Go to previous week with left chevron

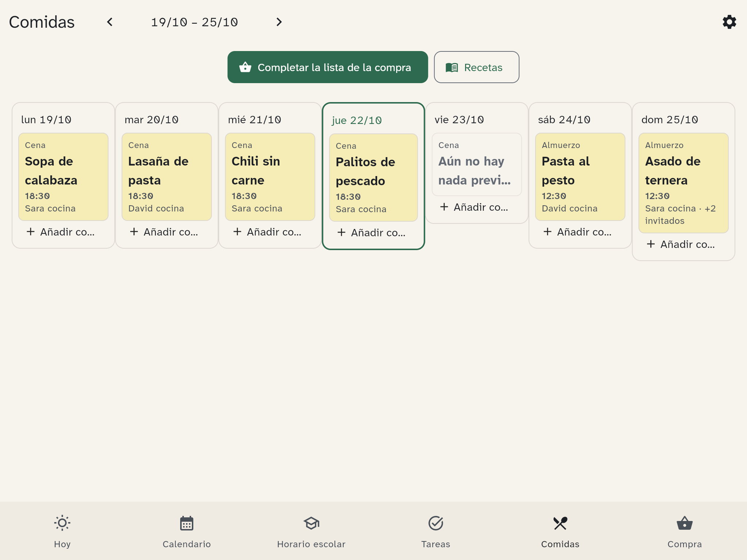point(110,22)
